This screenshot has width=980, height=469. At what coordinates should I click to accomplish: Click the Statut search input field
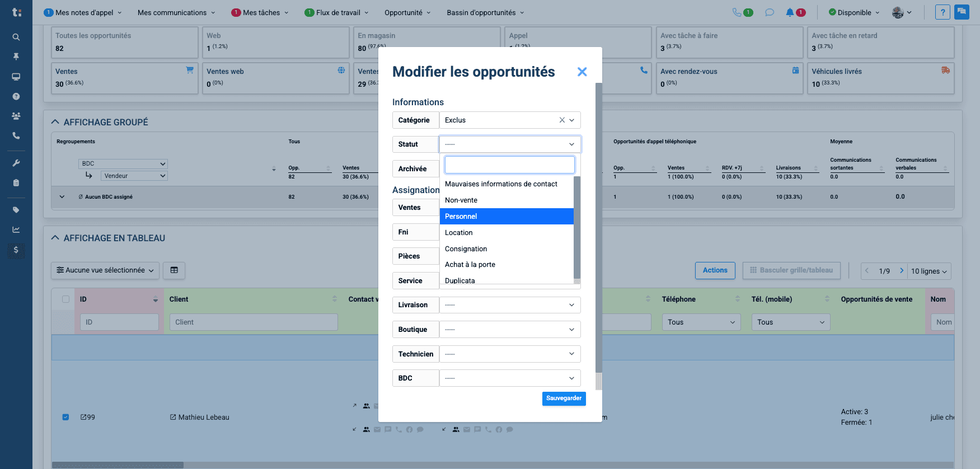[510, 165]
